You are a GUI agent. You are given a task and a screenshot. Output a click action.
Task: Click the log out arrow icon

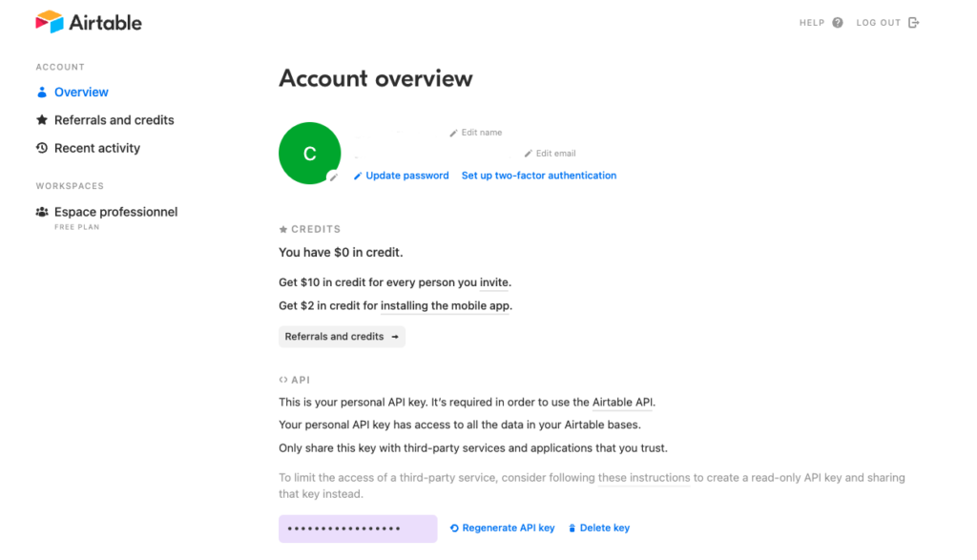(913, 23)
